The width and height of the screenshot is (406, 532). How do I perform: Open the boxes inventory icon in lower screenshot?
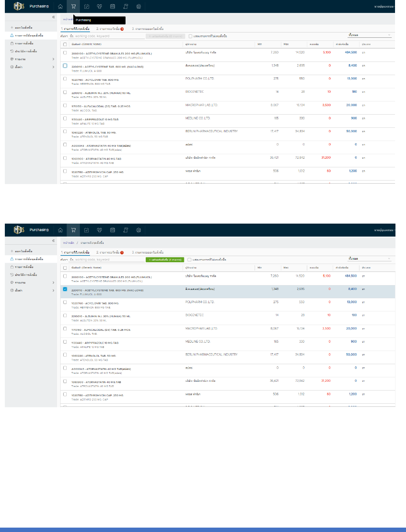point(100,230)
